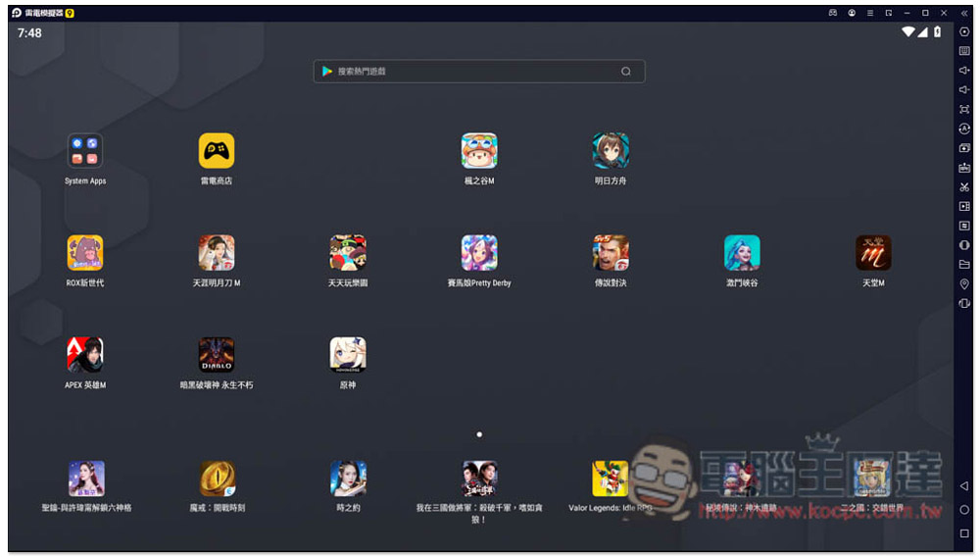The image size is (980, 558).
Task: Click the recommended game 魔戒：開戰時刻
Action: click(218, 480)
